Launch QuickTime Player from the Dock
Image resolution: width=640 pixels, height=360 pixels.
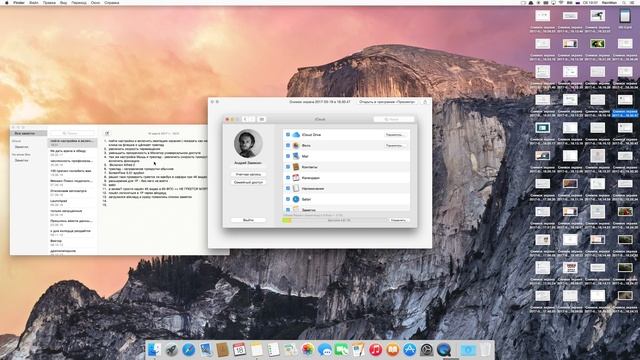[444, 349]
